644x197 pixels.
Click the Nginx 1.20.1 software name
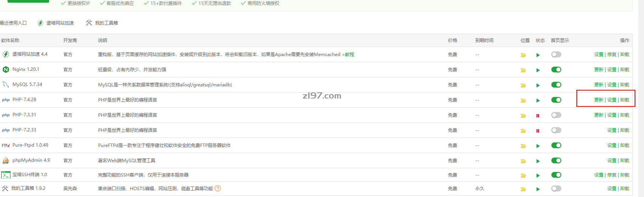point(26,69)
